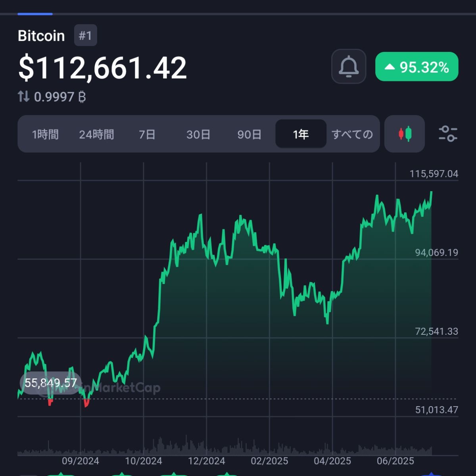
Task: Tap the price alert bell icon
Action: (348, 67)
